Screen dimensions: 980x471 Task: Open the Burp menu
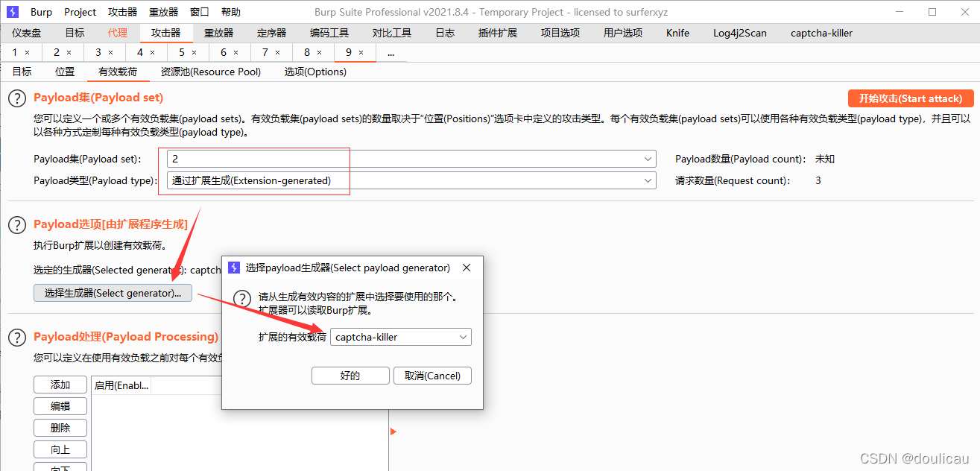[42, 12]
